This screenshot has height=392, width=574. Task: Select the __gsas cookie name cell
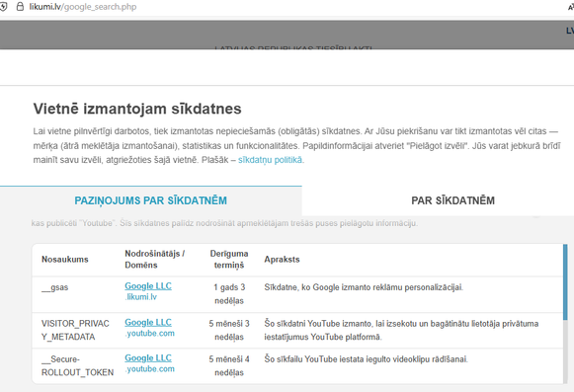55,287
